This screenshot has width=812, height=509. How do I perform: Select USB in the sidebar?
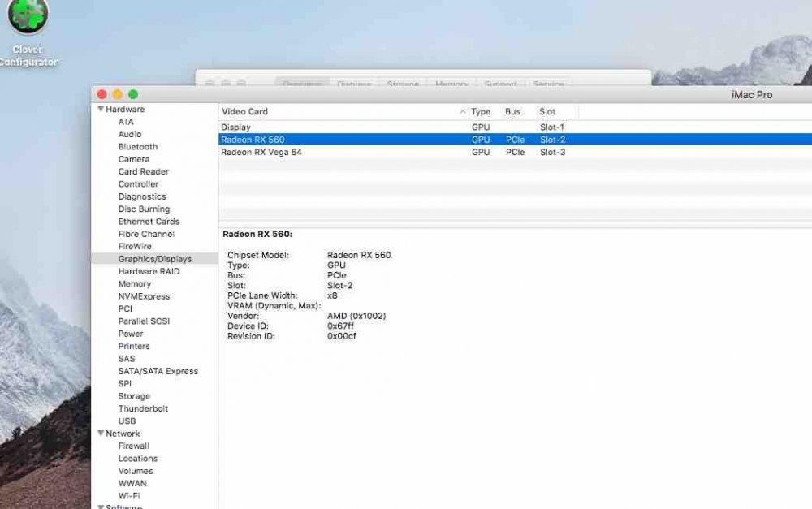click(127, 421)
